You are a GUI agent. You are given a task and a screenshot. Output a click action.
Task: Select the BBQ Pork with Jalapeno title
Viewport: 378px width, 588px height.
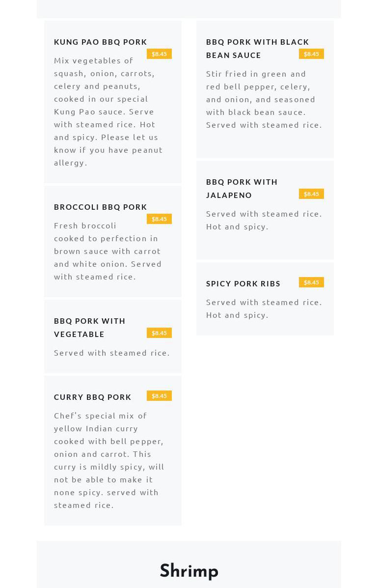click(x=242, y=189)
